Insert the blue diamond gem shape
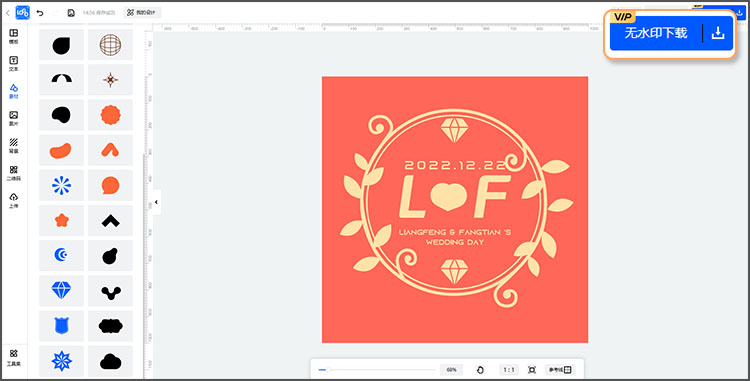 click(x=61, y=291)
